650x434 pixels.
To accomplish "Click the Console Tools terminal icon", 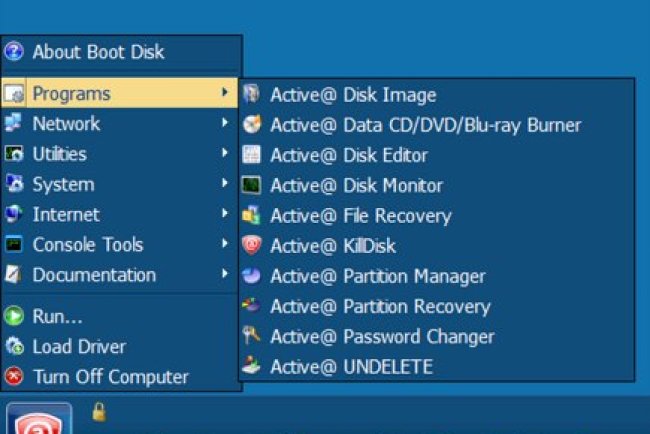I will [x=14, y=244].
